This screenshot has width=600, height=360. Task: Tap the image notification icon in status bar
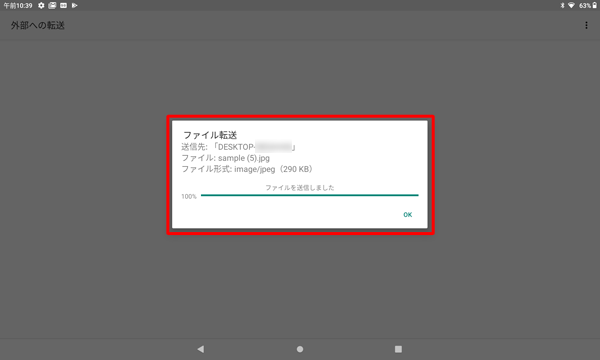point(52,5)
